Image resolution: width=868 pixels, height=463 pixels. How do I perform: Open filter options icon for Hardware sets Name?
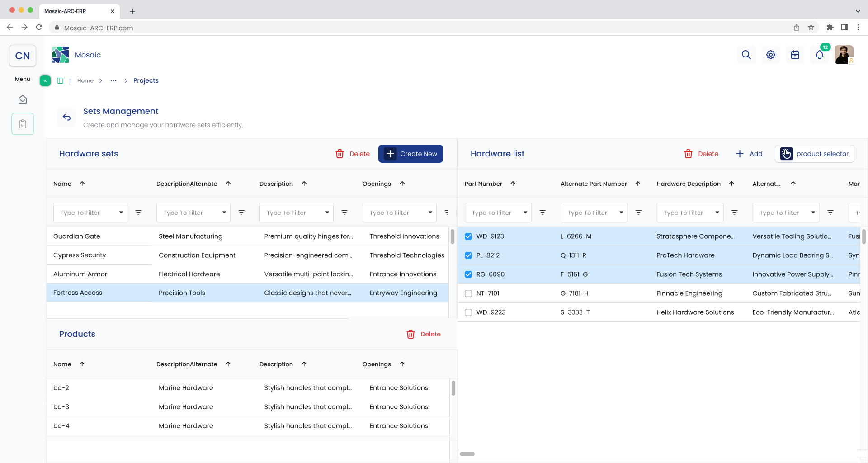[138, 213]
